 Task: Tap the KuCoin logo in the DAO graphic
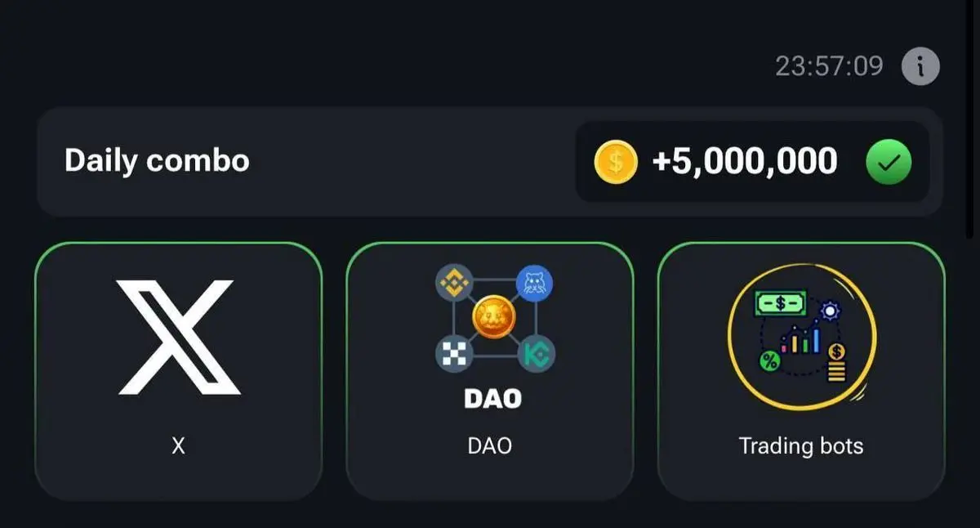coord(537,355)
